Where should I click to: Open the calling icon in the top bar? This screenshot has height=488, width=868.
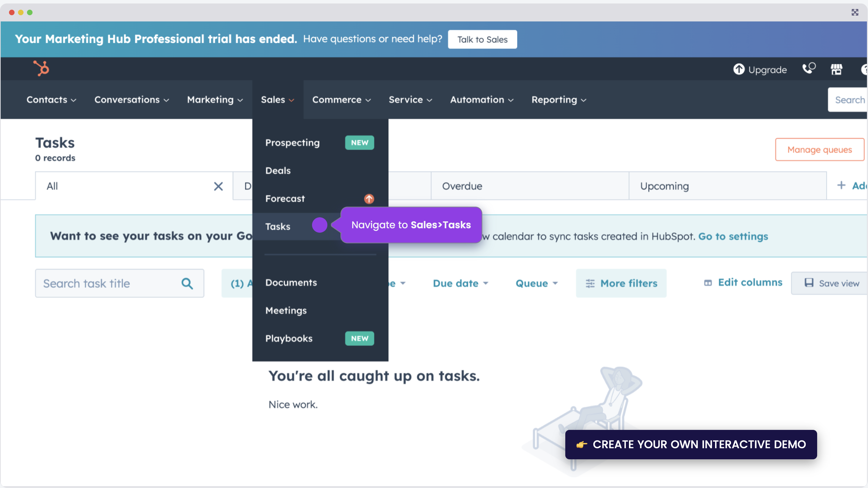click(x=809, y=69)
